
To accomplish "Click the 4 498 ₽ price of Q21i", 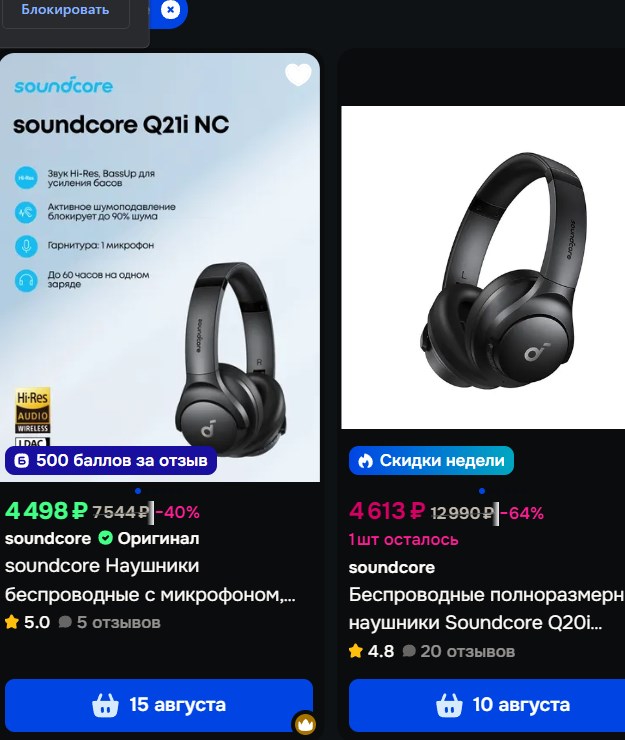I will [x=46, y=511].
